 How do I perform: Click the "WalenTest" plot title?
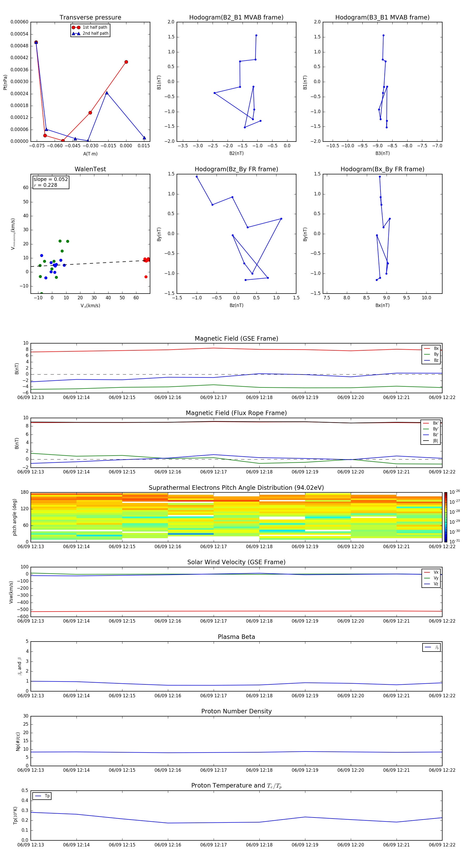click(x=90, y=169)
